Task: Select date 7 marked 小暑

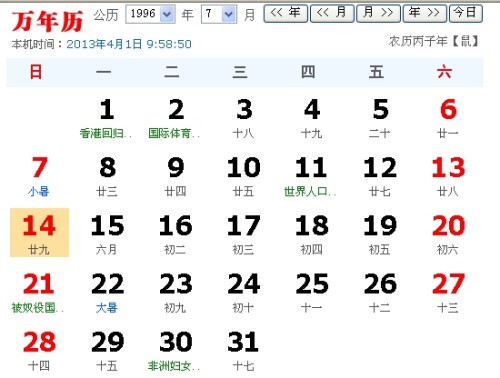Action: click(39, 177)
